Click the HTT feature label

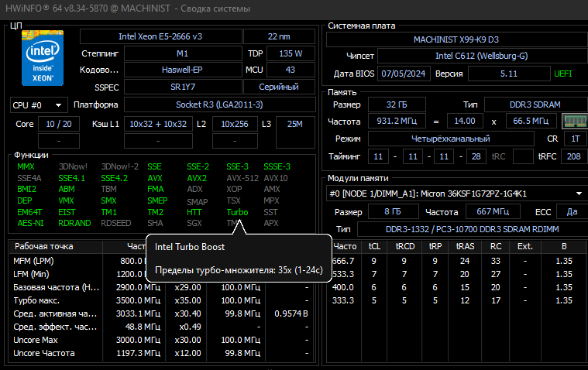pos(194,212)
